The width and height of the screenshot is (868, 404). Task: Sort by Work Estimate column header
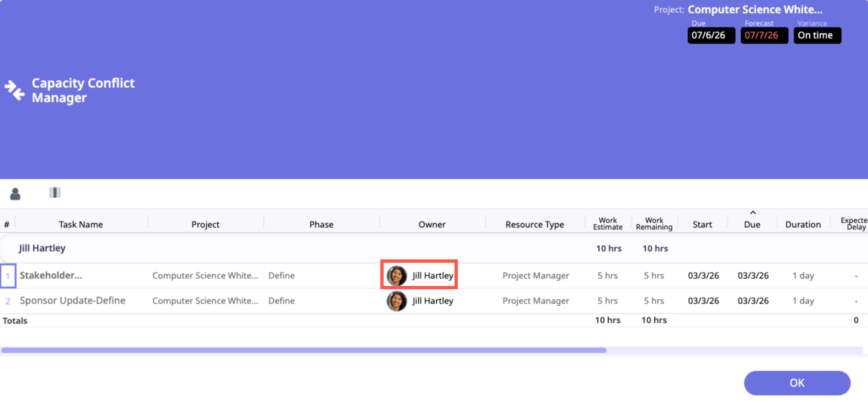[608, 224]
